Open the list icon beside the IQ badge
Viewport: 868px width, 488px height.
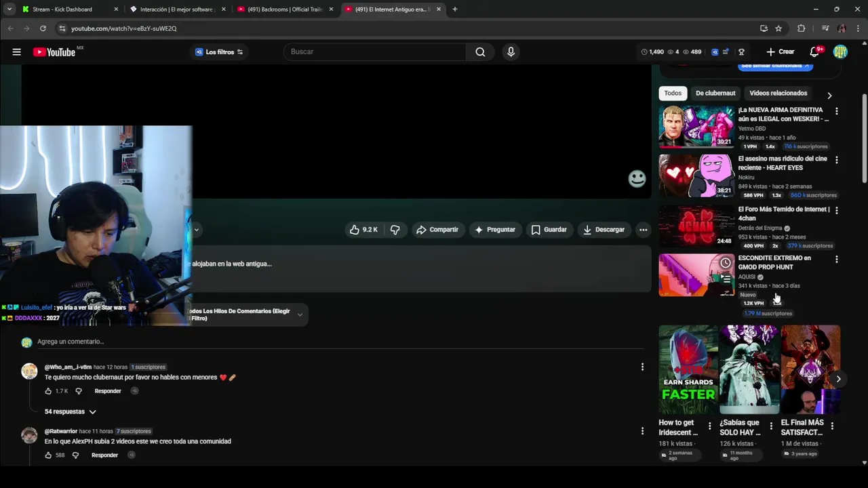[x=726, y=52]
